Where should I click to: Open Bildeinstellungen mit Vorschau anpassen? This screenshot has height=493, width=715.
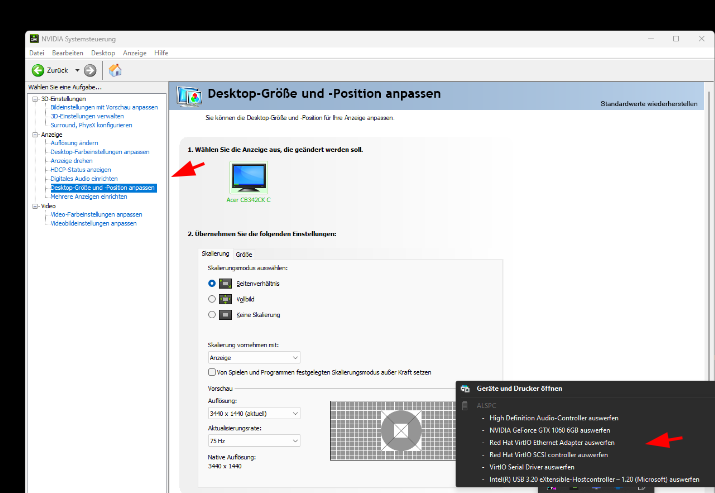click(104, 107)
